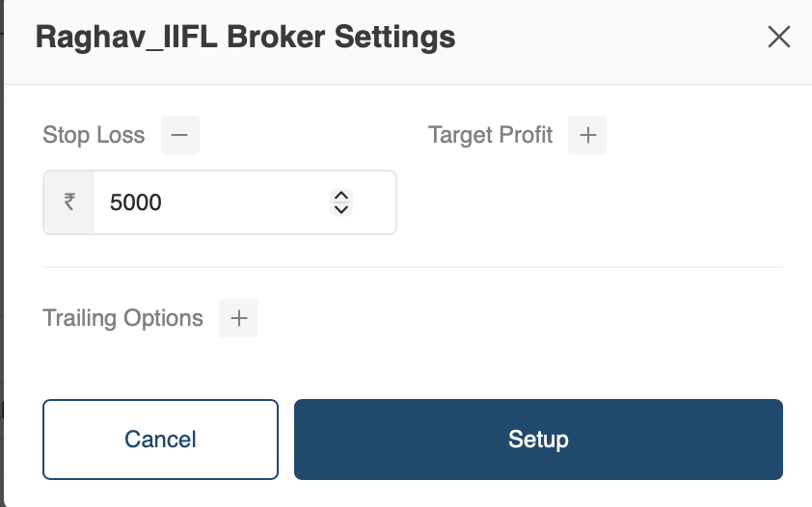This screenshot has width=812, height=507.
Task: Click empty space right of Trailing Options
Action: (521, 318)
